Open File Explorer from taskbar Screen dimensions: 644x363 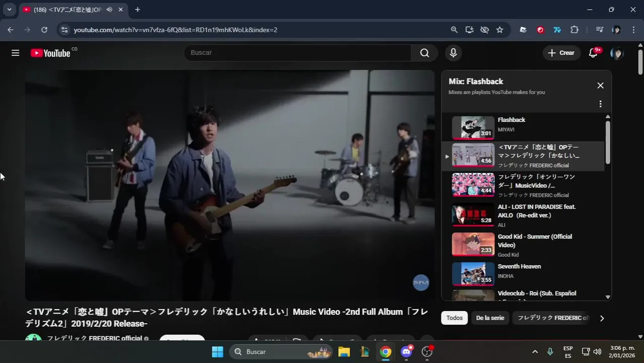pos(344,351)
